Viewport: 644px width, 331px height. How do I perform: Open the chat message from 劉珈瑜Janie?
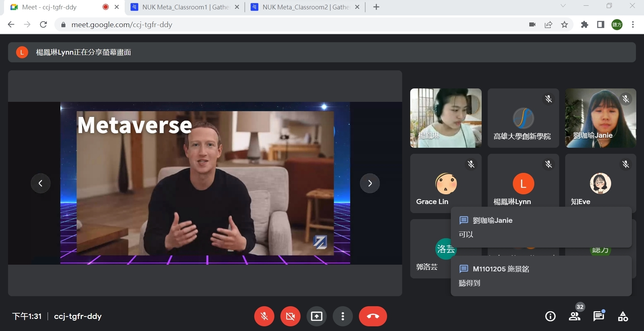[541, 227]
